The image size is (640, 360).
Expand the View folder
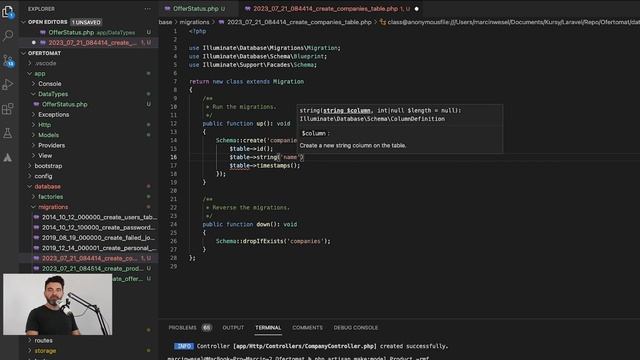point(33,156)
